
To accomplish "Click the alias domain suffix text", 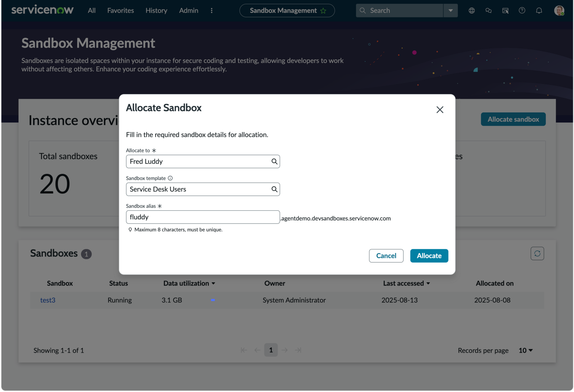I will tap(336, 218).
